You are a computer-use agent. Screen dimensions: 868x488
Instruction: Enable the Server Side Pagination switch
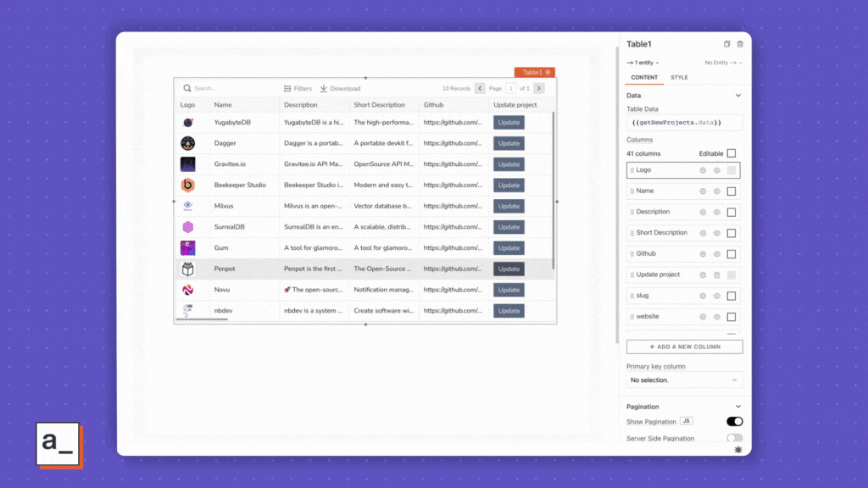pyautogui.click(x=734, y=438)
